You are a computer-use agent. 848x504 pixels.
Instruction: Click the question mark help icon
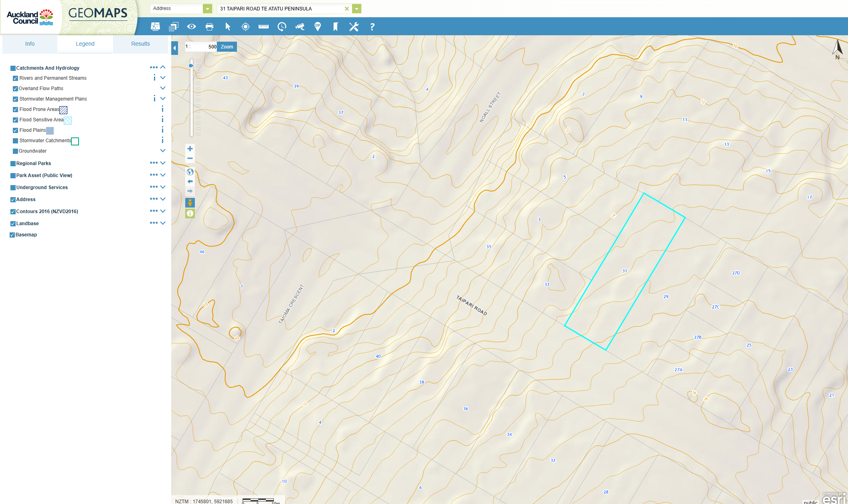[372, 27]
